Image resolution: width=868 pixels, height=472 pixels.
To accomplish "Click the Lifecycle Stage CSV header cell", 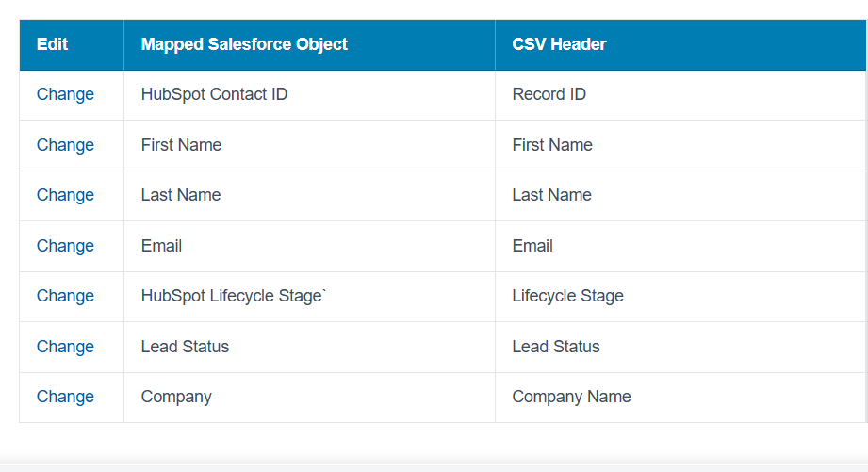I will point(567,296).
